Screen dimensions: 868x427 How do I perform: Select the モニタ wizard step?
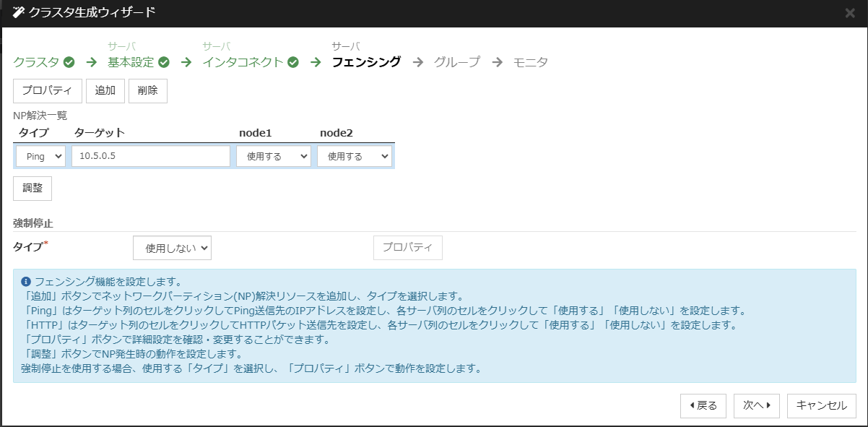point(530,62)
